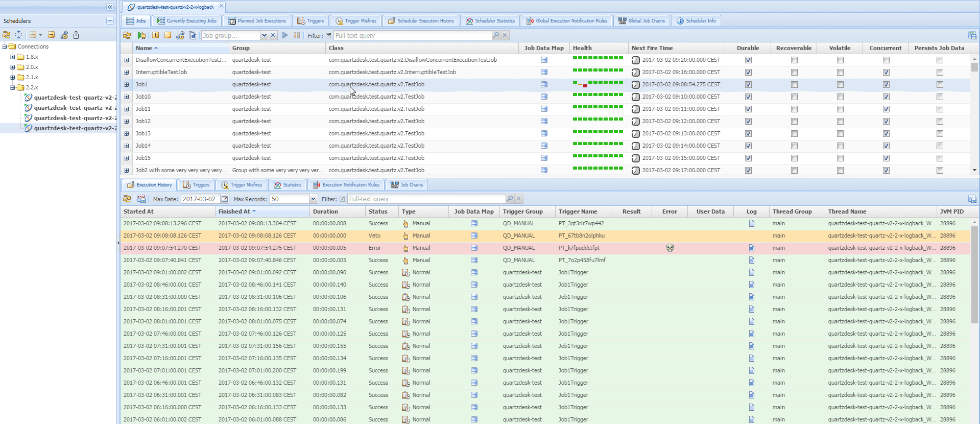Expand the 2.0.x connections folder
Viewport: 980px width, 424px height.
point(13,67)
